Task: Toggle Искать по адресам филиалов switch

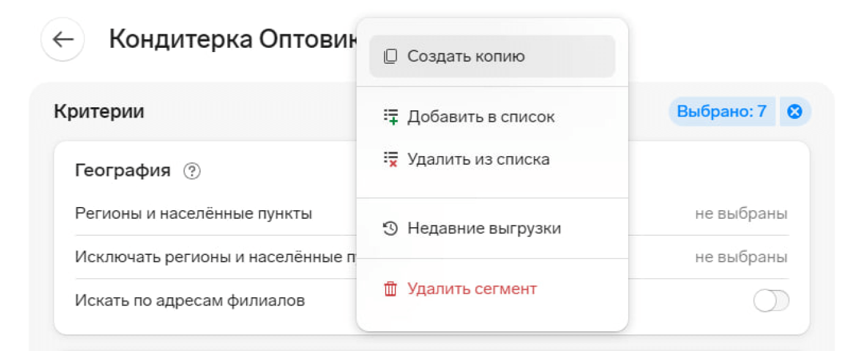Action: point(771,301)
